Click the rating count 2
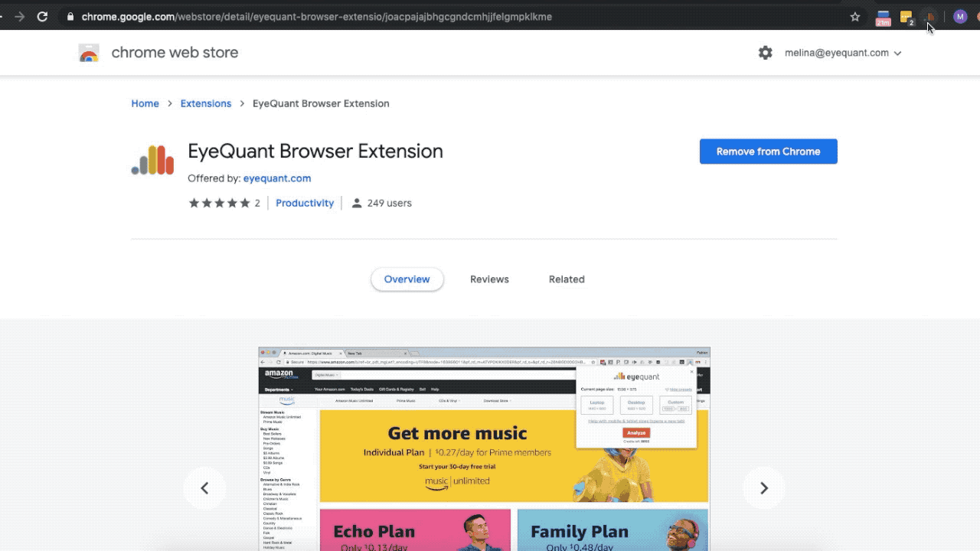This screenshot has width=980, height=551. (x=257, y=203)
